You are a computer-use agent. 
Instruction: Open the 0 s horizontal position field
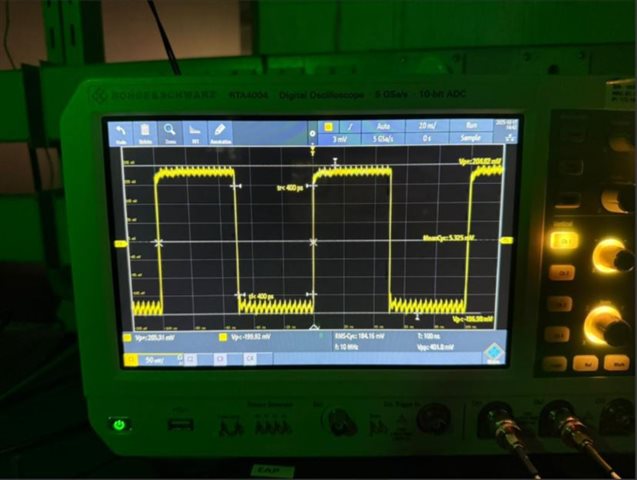pos(427,138)
